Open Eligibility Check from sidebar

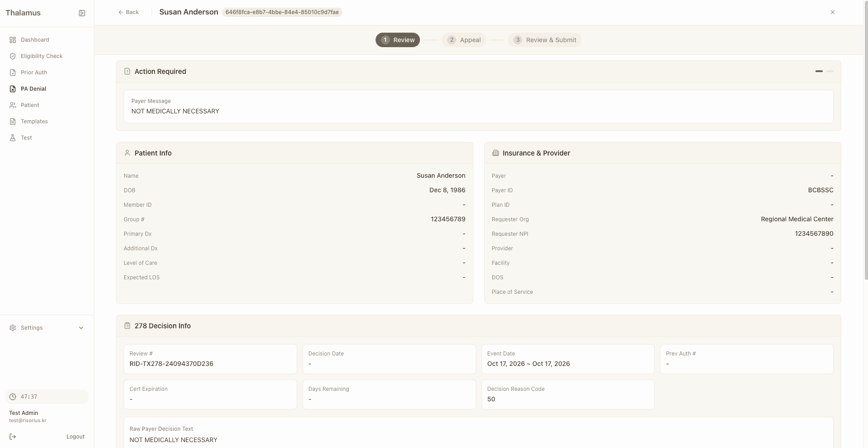click(x=47, y=56)
